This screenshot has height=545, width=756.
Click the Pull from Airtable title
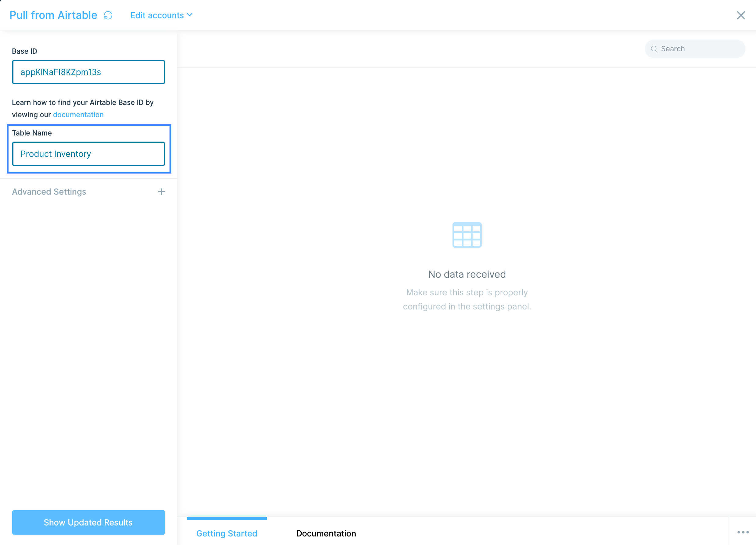click(x=53, y=15)
